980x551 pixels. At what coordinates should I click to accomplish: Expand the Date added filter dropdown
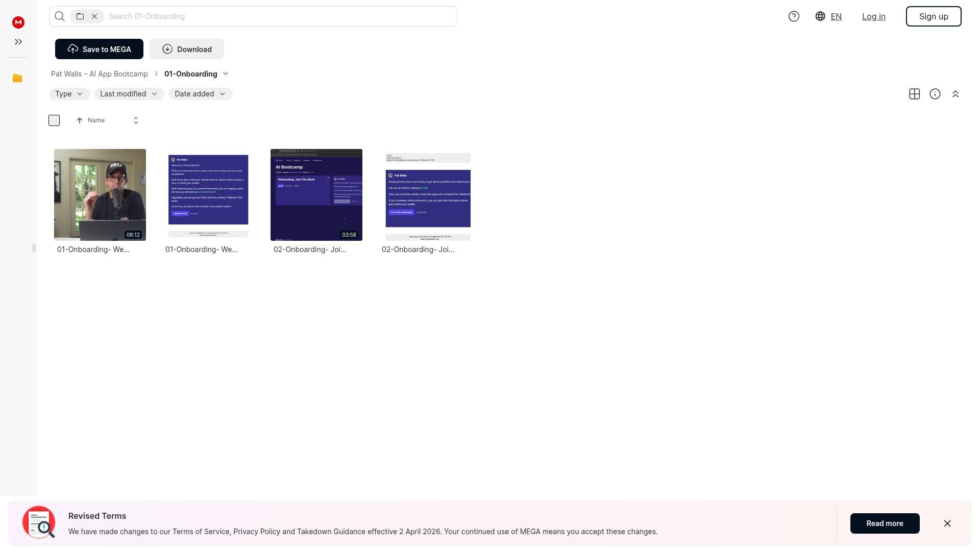[x=200, y=94]
